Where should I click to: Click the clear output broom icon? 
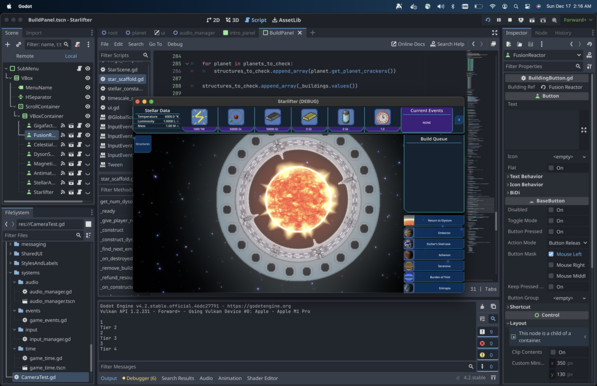[x=482, y=306]
